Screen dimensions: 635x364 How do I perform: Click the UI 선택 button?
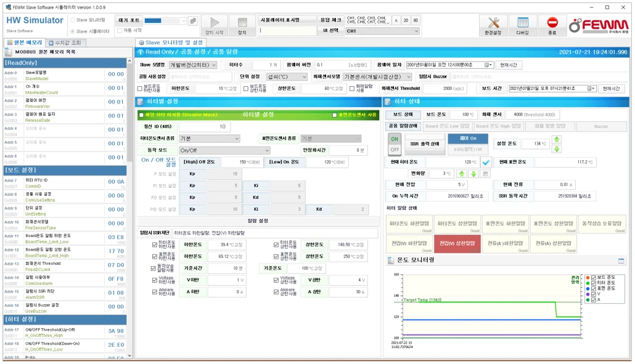[x=331, y=31]
